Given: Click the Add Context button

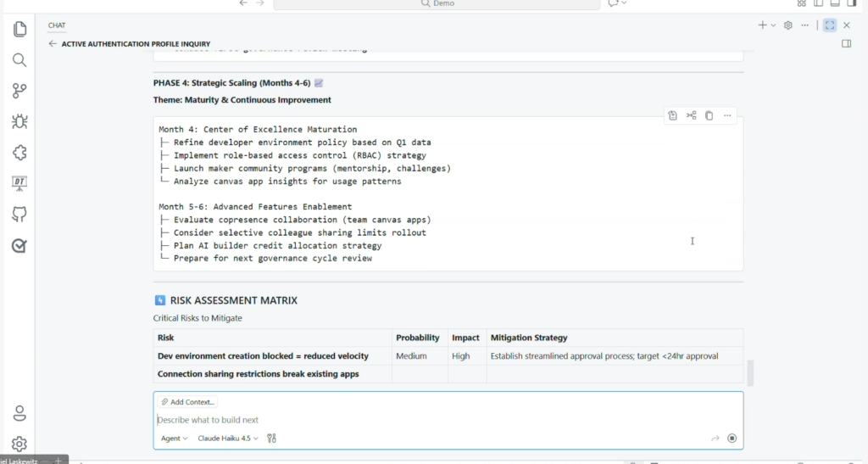Looking at the screenshot, I should 187,402.
